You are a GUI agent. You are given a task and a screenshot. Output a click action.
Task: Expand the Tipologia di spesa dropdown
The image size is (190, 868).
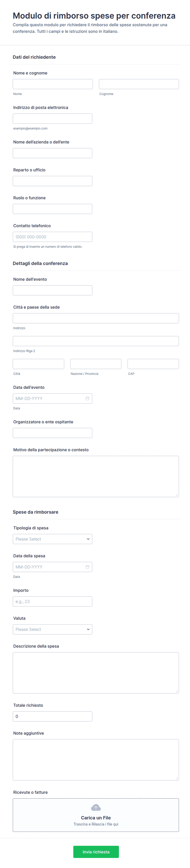[53, 539]
